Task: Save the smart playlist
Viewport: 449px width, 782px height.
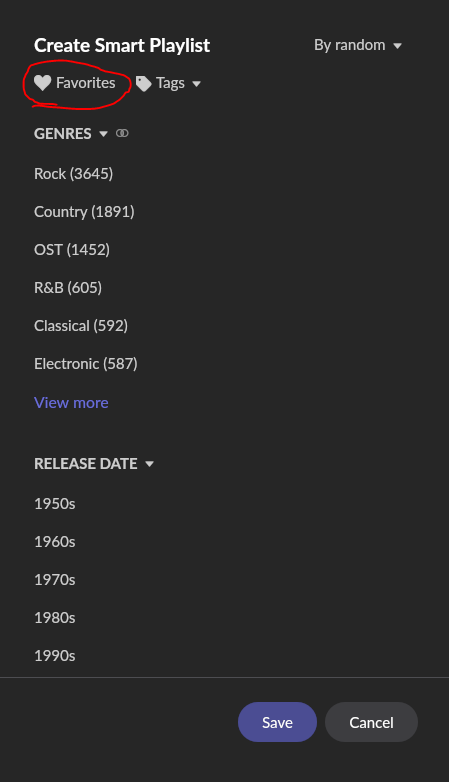Action: coord(277,722)
